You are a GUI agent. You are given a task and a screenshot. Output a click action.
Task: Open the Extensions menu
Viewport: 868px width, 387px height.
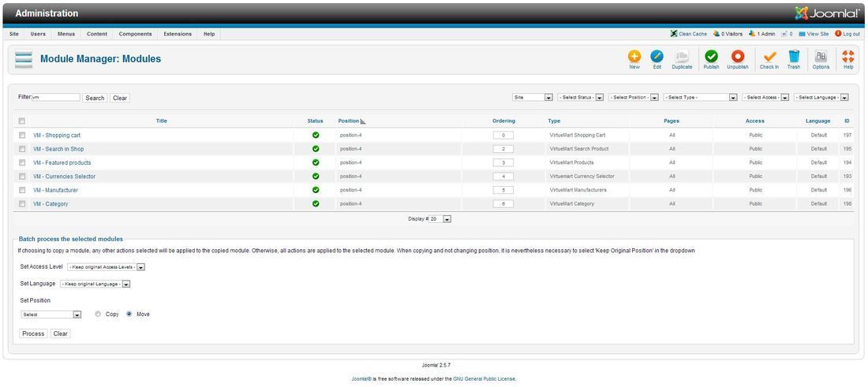(178, 34)
